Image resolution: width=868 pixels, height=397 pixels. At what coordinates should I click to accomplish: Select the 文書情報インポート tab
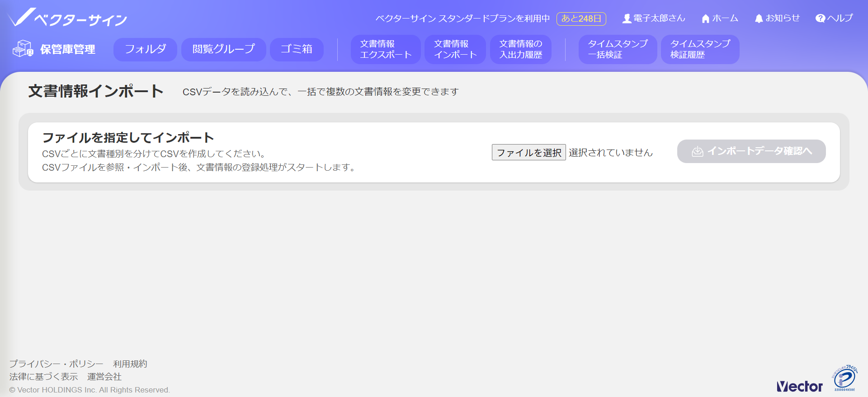455,49
